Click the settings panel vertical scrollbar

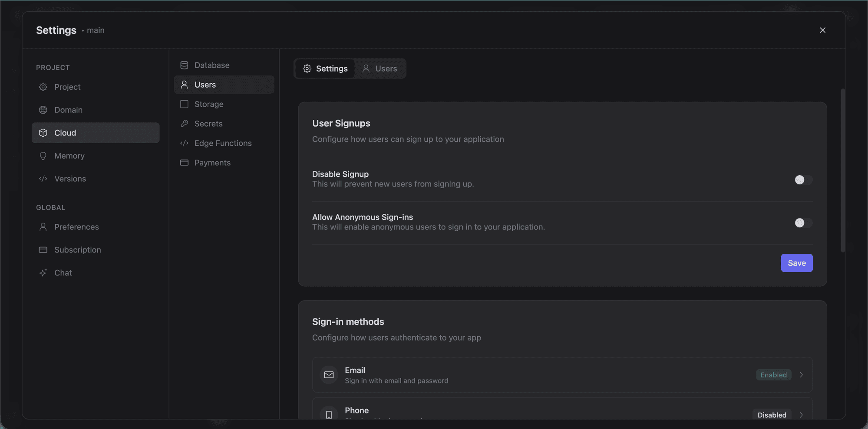[x=843, y=170]
